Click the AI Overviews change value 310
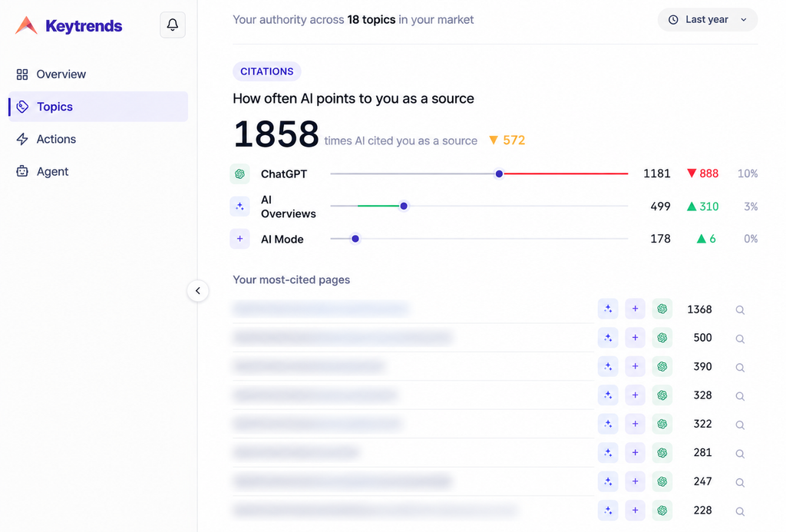 click(x=703, y=206)
